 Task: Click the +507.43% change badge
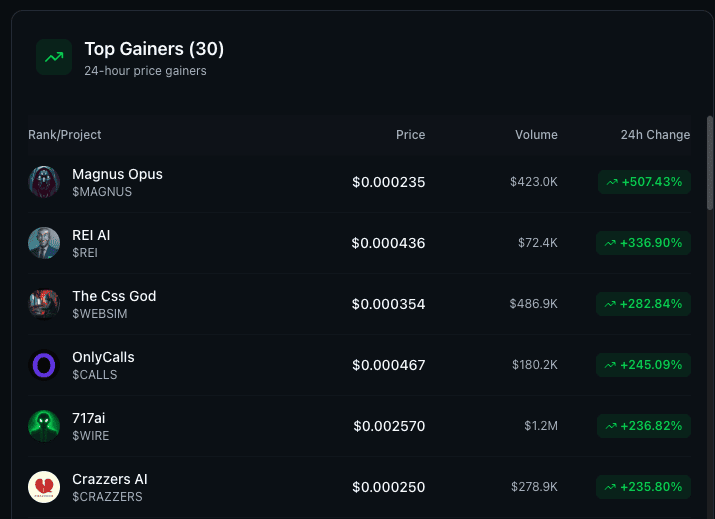(644, 182)
